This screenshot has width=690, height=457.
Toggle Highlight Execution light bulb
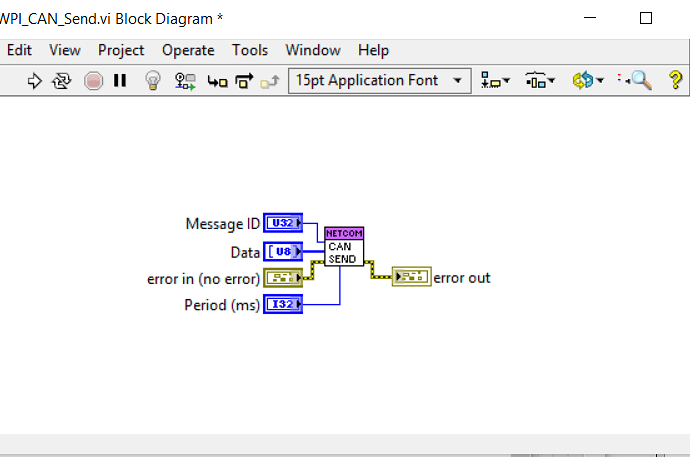coord(153,80)
